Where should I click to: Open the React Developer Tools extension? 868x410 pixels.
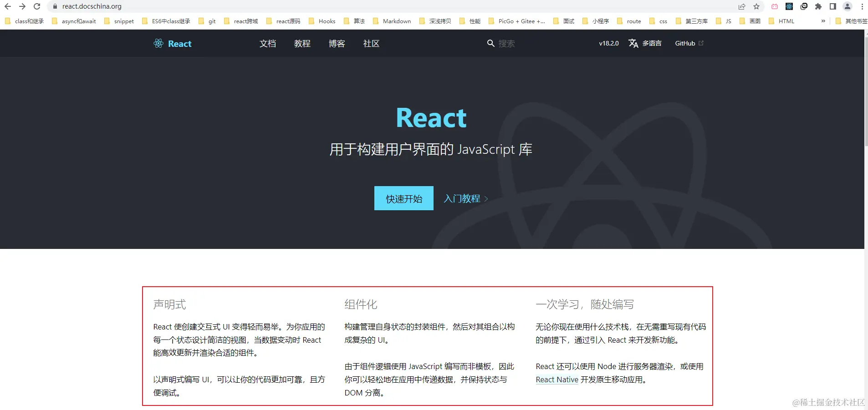point(789,6)
